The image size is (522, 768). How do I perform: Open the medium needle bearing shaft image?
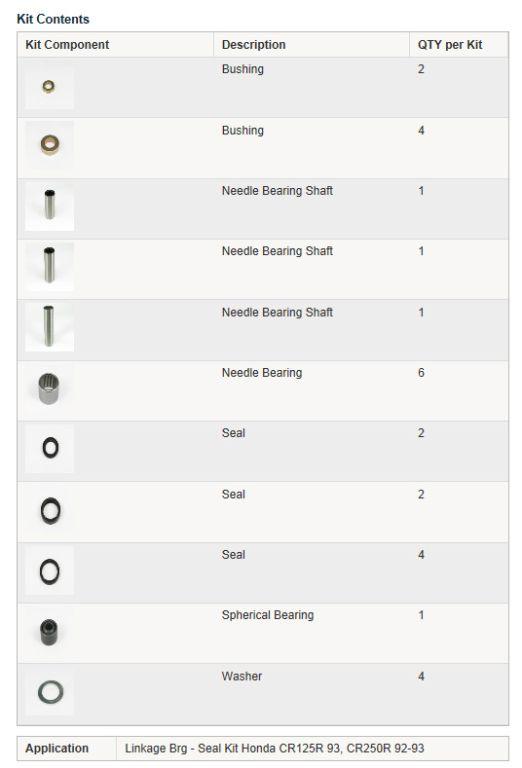pos(49,266)
